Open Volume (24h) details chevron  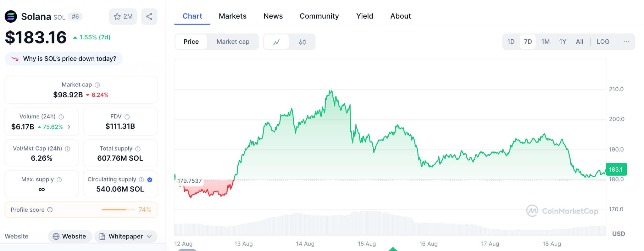click(69, 127)
